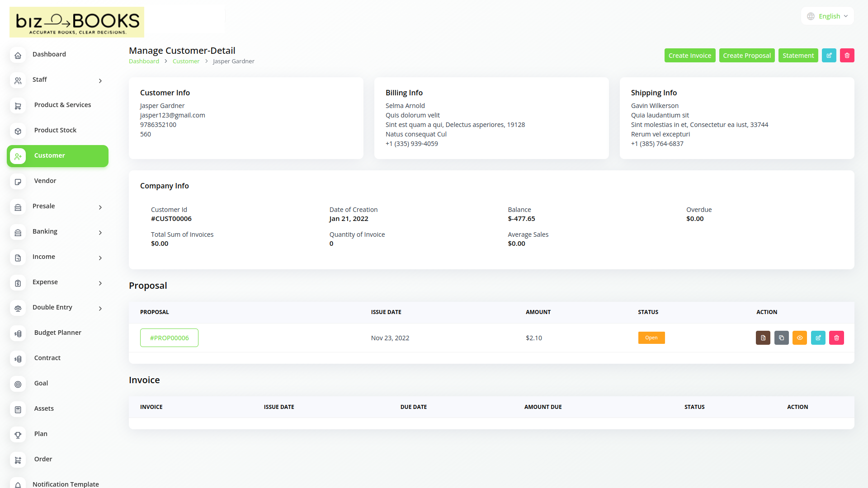Select Budget Planner in the sidebar menu
This screenshot has height=488, width=868.
pyautogui.click(x=57, y=333)
